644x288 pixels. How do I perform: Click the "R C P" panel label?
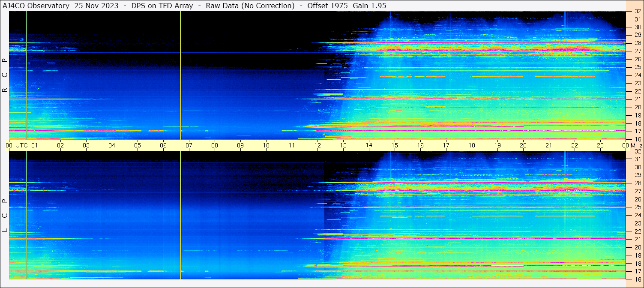(x=5, y=75)
